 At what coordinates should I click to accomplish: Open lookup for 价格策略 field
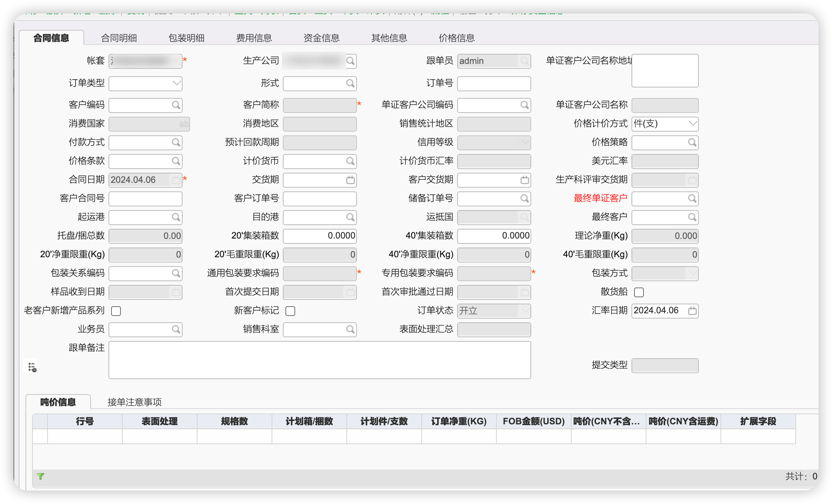[692, 142]
